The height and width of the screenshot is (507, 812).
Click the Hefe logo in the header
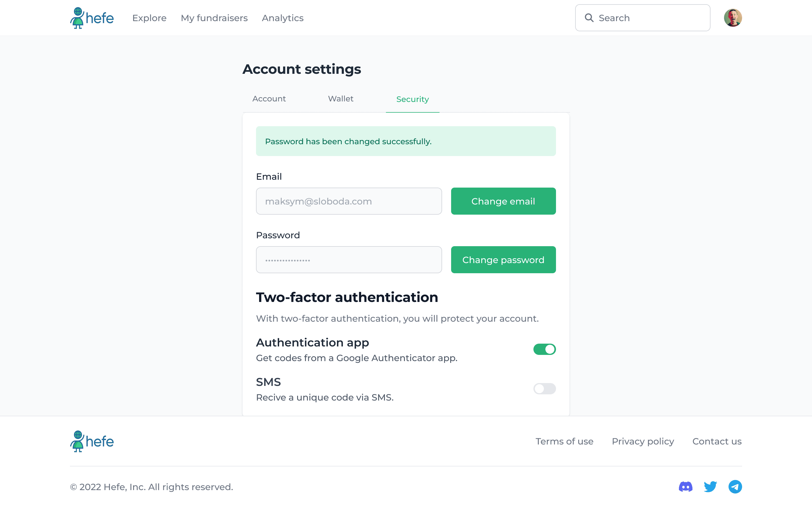[92, 18]
